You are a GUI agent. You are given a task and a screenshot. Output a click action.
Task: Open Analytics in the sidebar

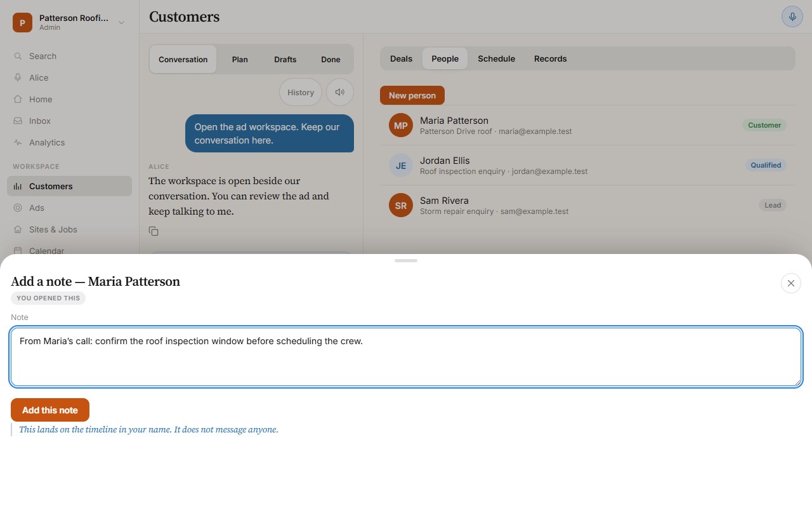click(x=69, y=142)
